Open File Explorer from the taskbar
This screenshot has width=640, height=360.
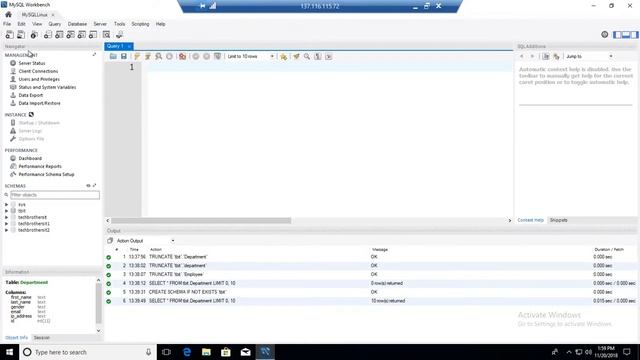click(x=206, y=352)
